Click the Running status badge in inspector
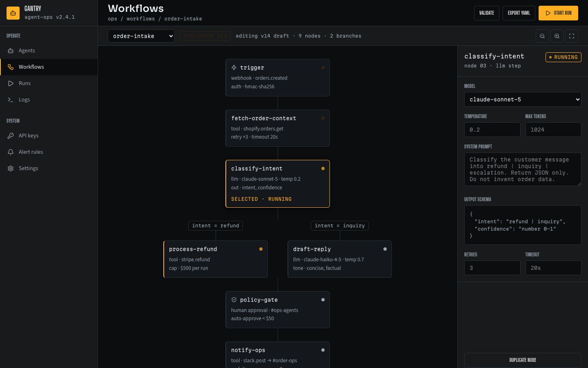Image resolution: width=588 pixels, height=368 pixels. 563,57
